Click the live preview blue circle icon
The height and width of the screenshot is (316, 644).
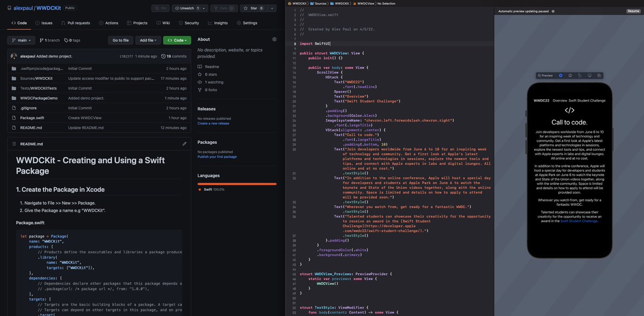point(561,76)
